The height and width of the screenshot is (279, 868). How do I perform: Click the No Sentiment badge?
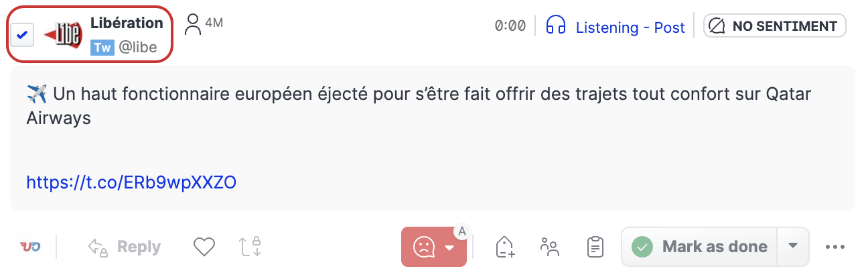[774, 26]
